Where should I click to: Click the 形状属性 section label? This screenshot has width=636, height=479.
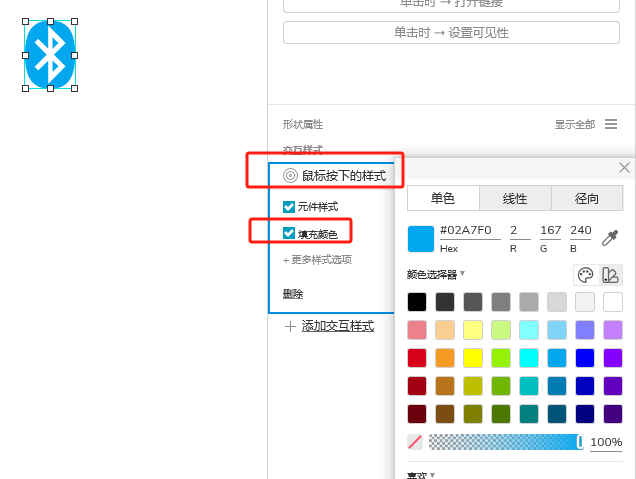pos(303,125)
